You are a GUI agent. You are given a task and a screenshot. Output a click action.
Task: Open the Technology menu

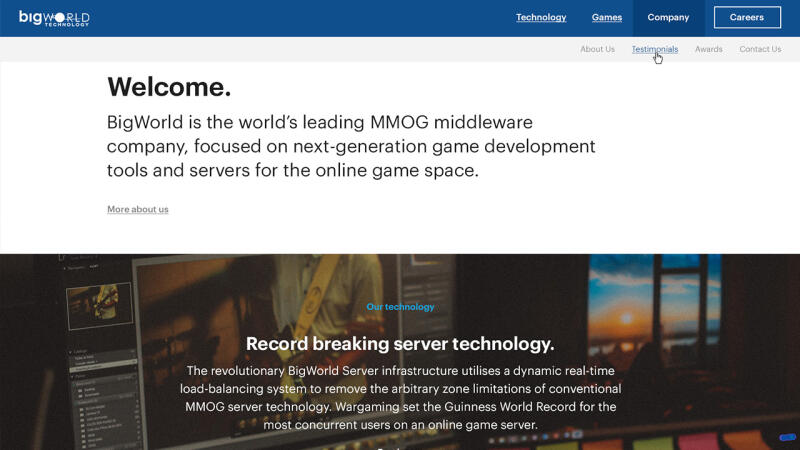pos(541,17)
